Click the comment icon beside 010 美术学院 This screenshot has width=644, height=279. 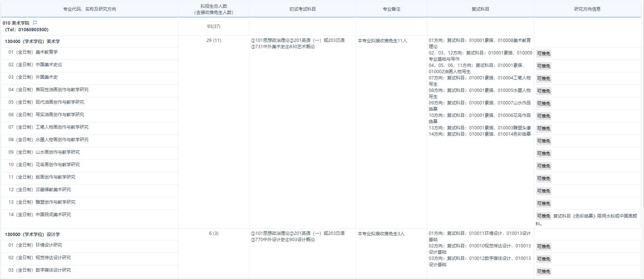click(35, 23)
